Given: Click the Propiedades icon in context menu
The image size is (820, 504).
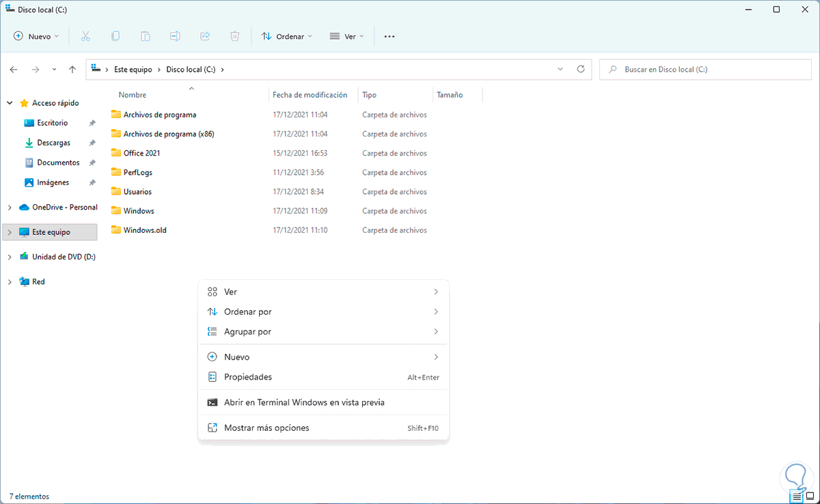Looking at the screenshot, I should click(212, 377).
